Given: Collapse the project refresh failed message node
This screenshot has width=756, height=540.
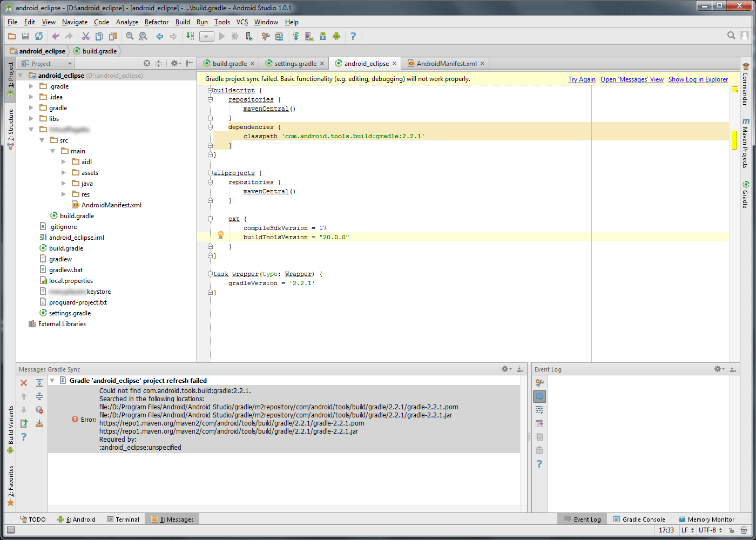Looking at the screenshot, I should click(52, 381).
